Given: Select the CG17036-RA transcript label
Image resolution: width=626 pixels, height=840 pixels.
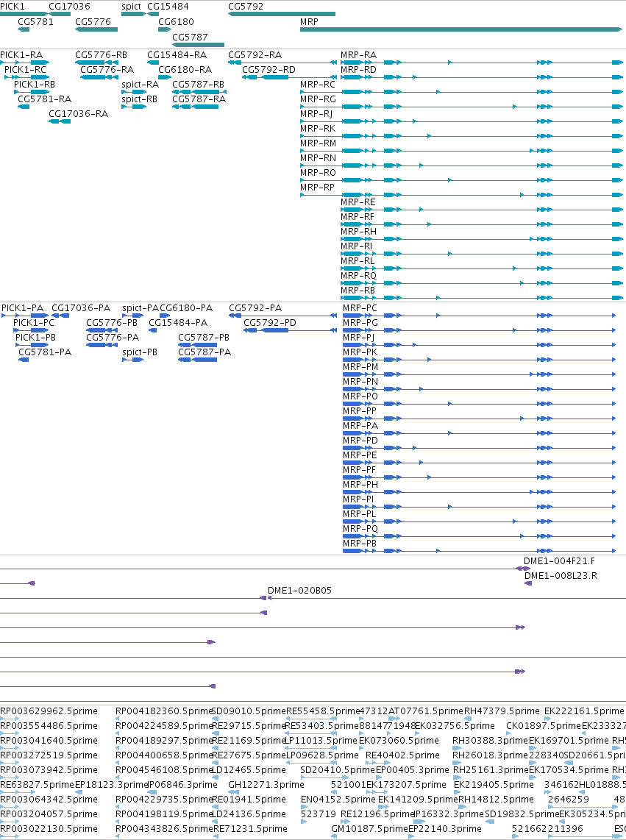Looking at the screenshot, I should click(x=78, y=114).
